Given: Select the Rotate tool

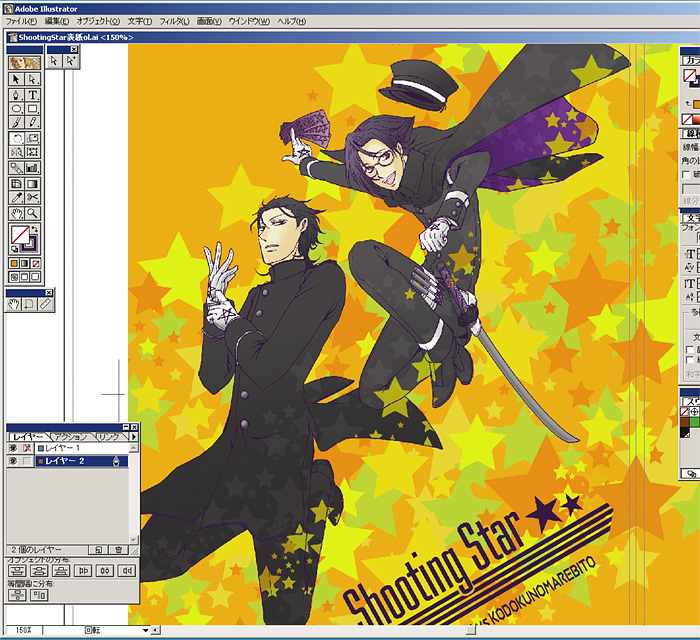Looking at the screenshot, I should 17,138.
